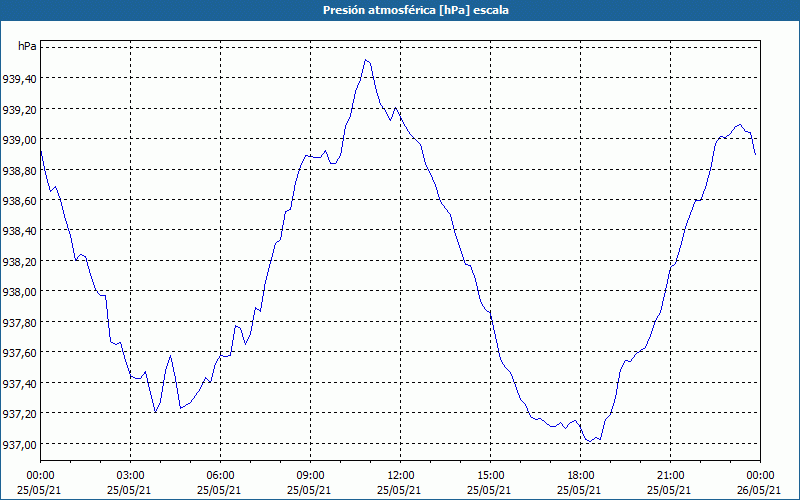This screenshot has height=500, width=800.
Task: Click the pressure curve peak near 11:00
Action: coord(366,60)
